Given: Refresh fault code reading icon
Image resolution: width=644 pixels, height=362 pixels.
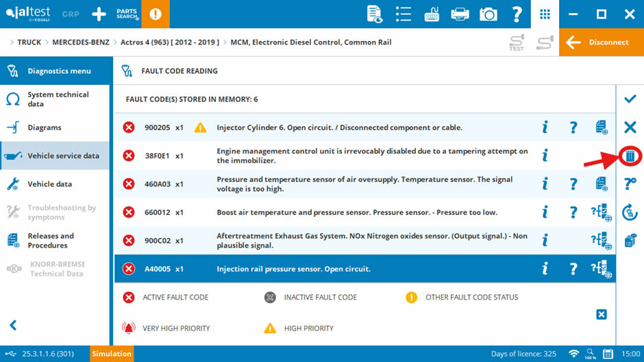Looking at the screenshot, I should pos(630,212).
